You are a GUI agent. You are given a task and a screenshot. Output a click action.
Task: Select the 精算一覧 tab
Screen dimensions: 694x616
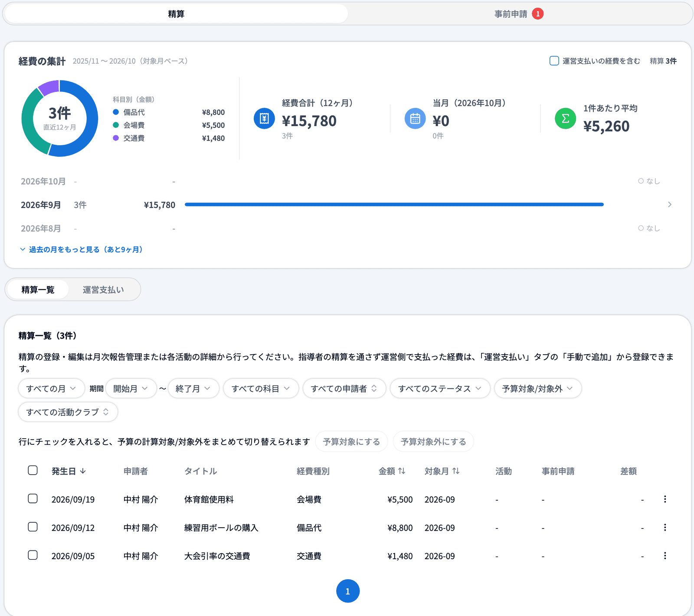coord(38,290)
